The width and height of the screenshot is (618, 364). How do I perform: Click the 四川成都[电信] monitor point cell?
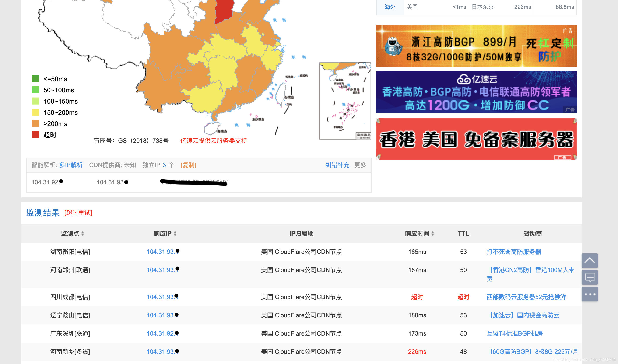tap(70, 297)
